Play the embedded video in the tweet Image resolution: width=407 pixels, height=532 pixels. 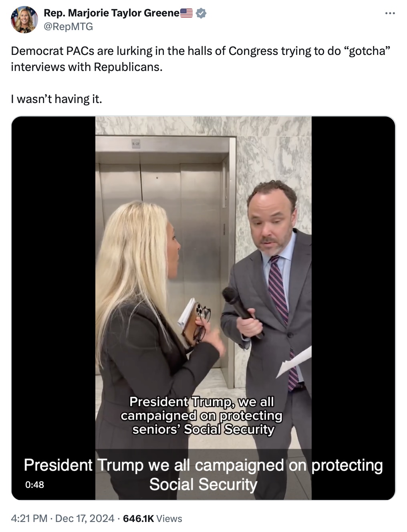click(x=203, y=308)
